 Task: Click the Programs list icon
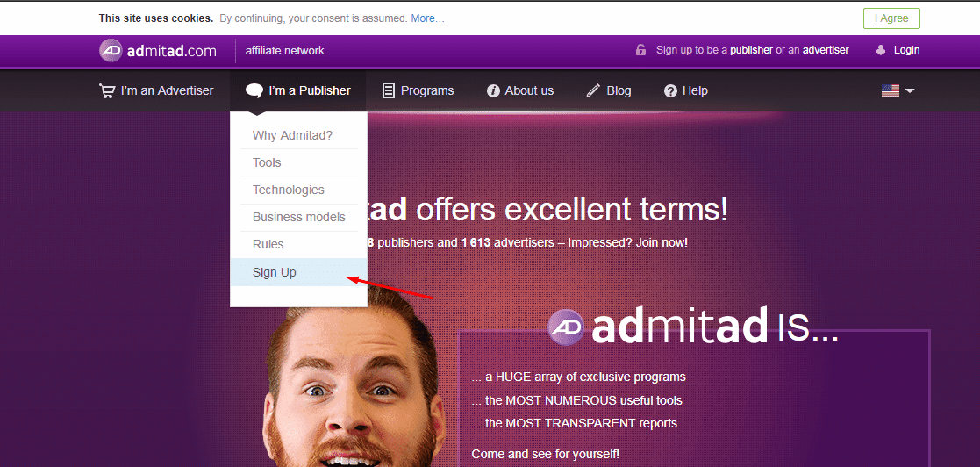[388, 90]
